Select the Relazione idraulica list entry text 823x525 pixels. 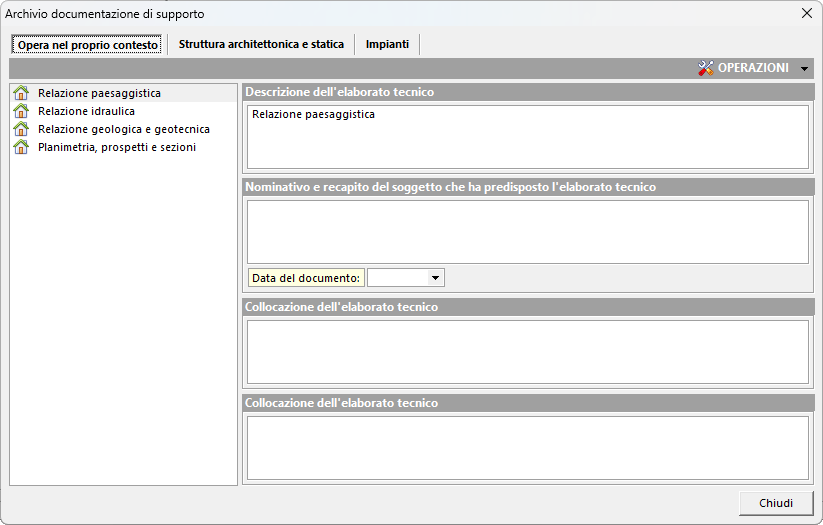[86, 111]
